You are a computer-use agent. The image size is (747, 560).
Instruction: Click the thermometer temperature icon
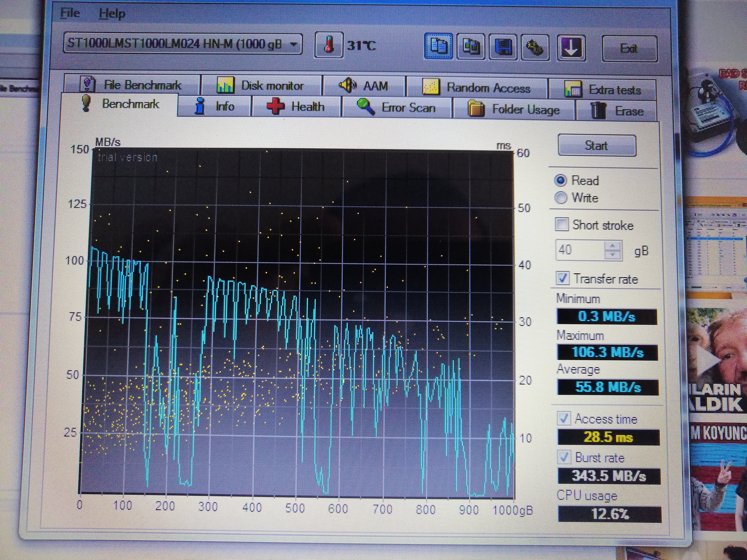[x=329, y=45]
